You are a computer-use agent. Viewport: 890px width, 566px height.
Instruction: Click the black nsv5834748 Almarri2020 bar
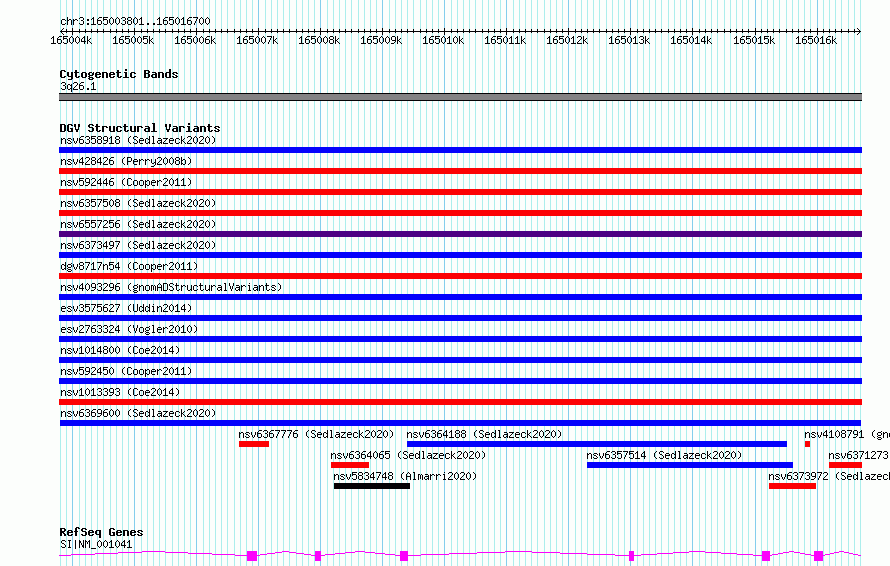pyautogui.click(x=372, y=486)
